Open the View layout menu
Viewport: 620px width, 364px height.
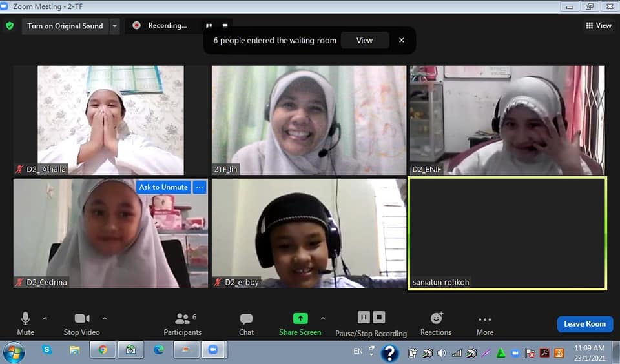[599, 26]
